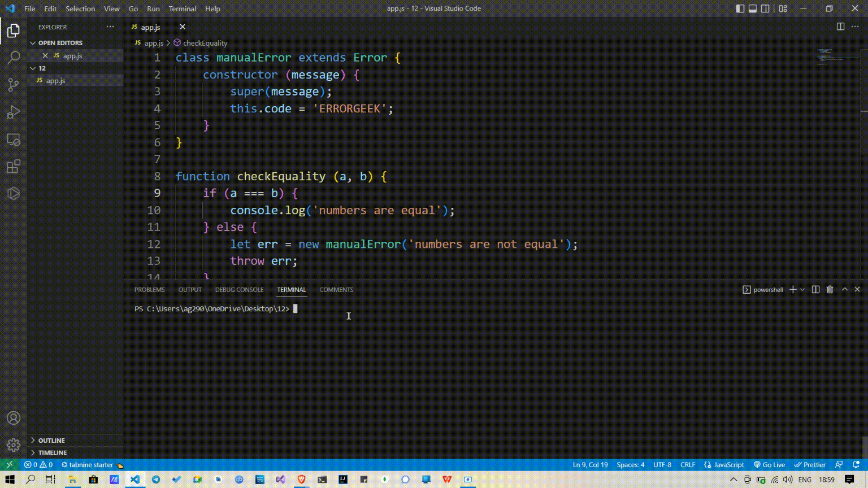The width and height of the screenshot is (868, 488).
Task: Click Go Live in status bar
Action: point(770,465)
